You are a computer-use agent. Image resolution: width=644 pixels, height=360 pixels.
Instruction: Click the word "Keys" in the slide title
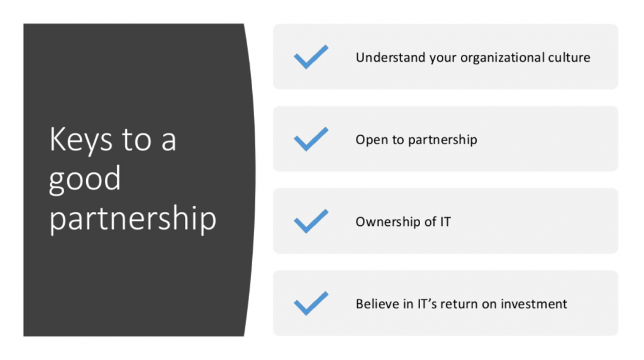[x=80, y=140]
